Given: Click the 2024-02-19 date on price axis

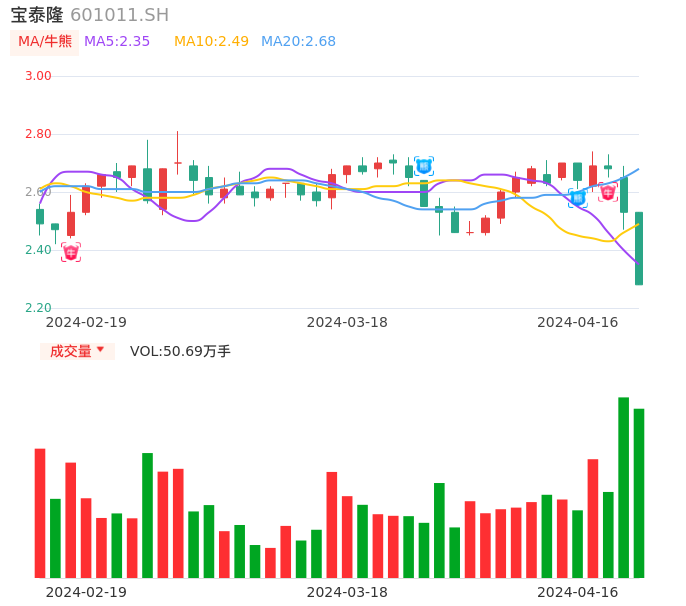Looking at the screenshot, I should point(86,322).
